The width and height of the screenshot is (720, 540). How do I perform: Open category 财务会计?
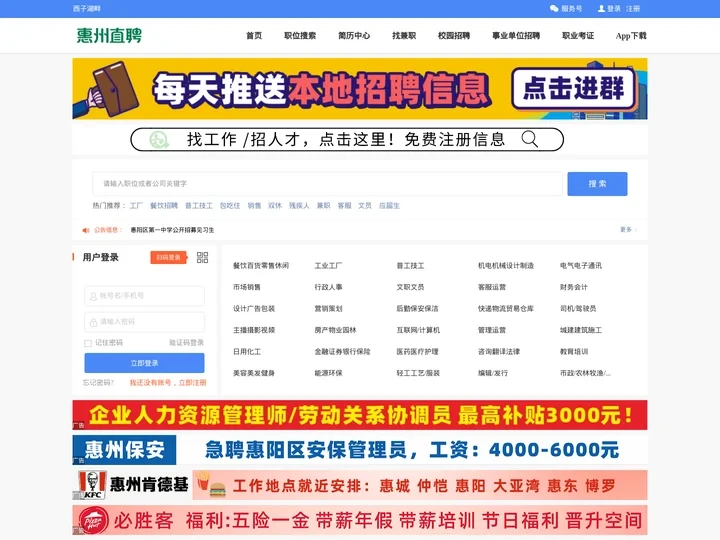click(x=574, y=287)
